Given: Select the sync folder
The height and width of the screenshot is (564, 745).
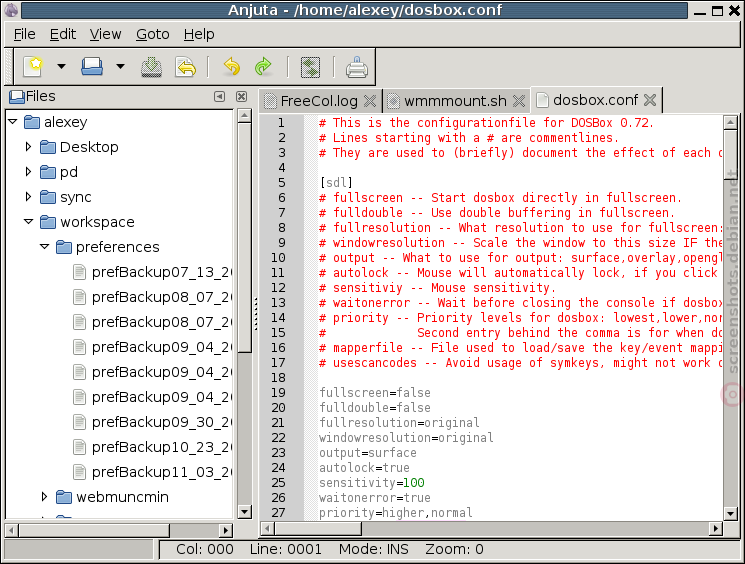Looking at the screenshot, I should tap(76, 197).
